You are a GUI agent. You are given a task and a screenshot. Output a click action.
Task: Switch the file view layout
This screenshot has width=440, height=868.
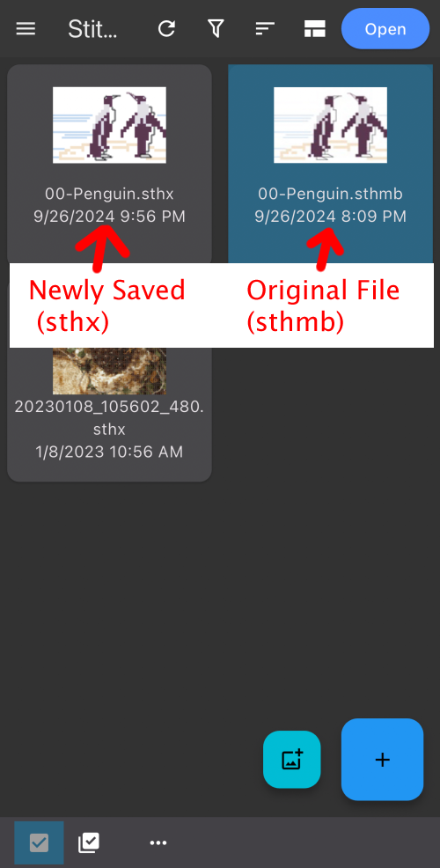314,29
